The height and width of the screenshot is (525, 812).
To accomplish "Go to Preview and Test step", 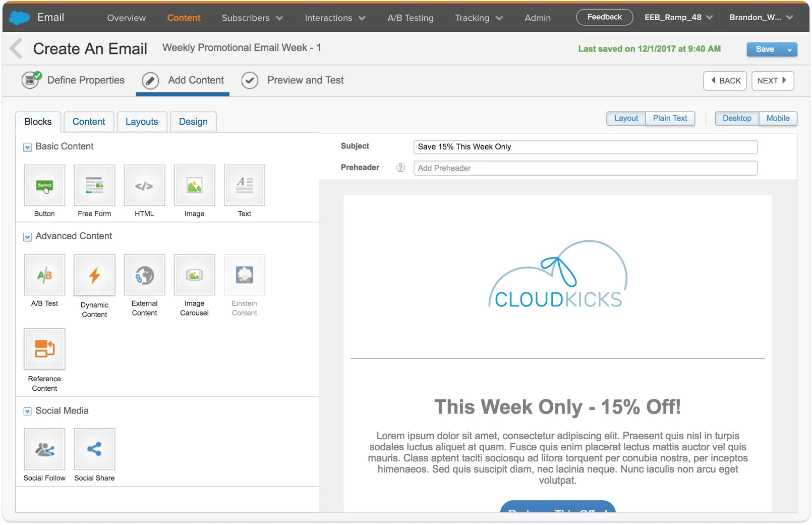I will pos(305,80).
